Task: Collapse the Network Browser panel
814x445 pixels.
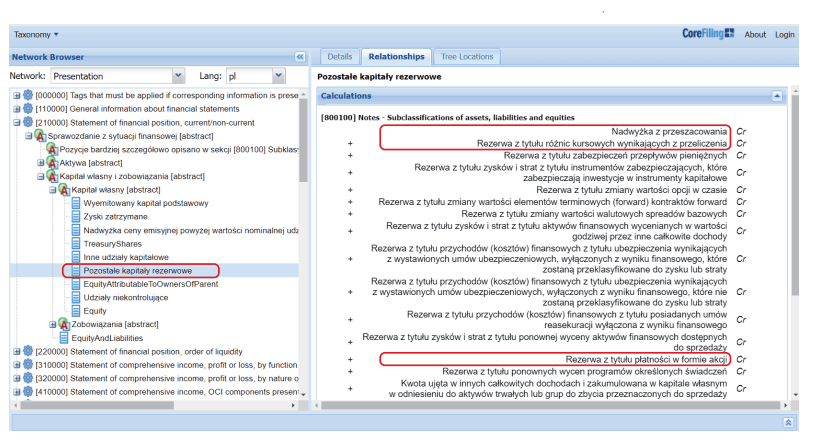Action: pyautogui.click(x=300, y=57)
